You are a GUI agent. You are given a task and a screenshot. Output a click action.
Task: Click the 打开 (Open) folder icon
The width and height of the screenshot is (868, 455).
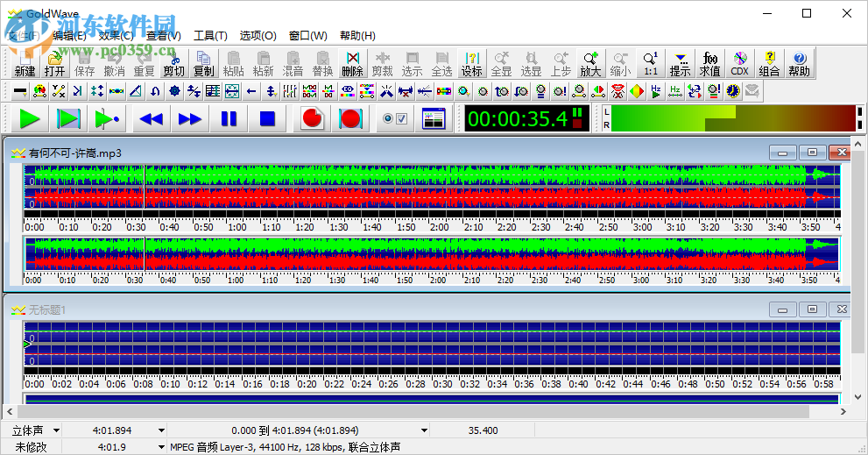coord(55,63)
